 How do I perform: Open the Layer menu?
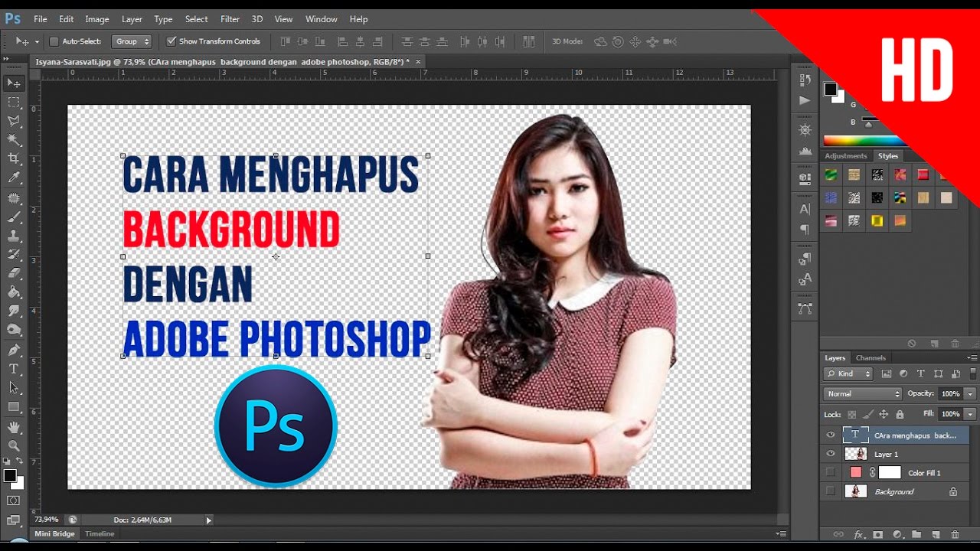point(132,19)
